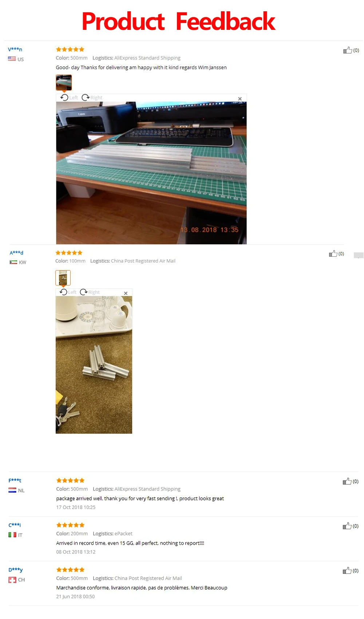Click the enlarged carpet photo with keys
Image resolution: width=364 pixels, height=619 pixels.
[94, 365]
